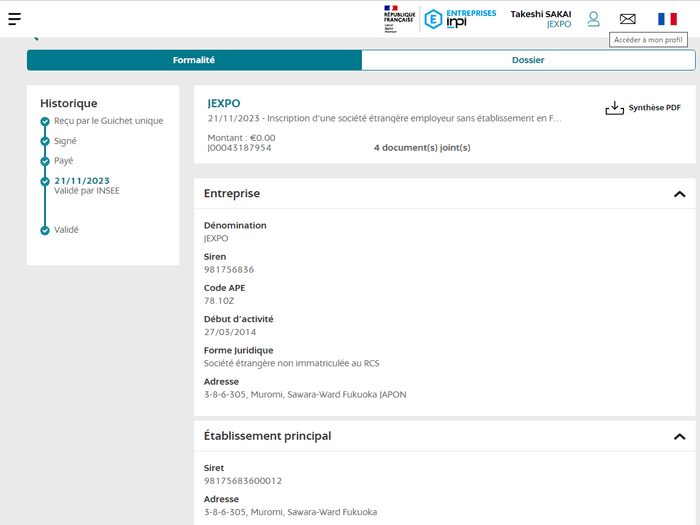The width and height of the screenshot is (700, 525).
Task: Select the final Validé history step
Action: coord(66,230)
